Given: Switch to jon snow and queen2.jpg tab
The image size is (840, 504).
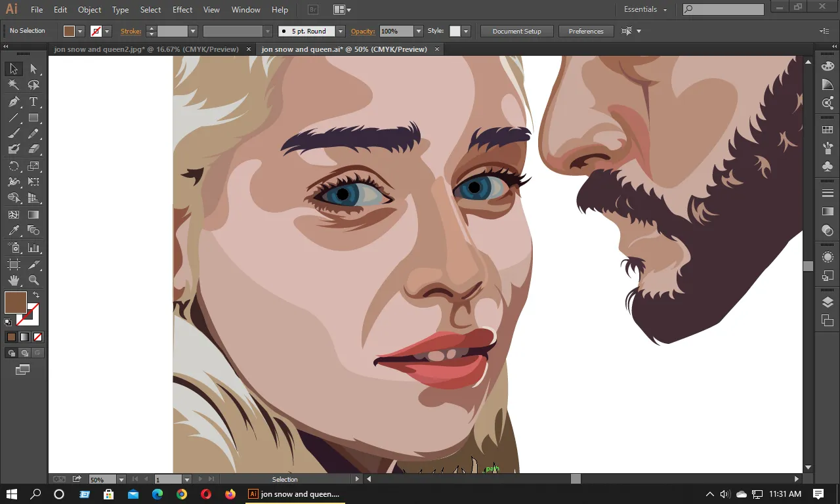Looking at the screenshot, I should (x=146, y=49).
